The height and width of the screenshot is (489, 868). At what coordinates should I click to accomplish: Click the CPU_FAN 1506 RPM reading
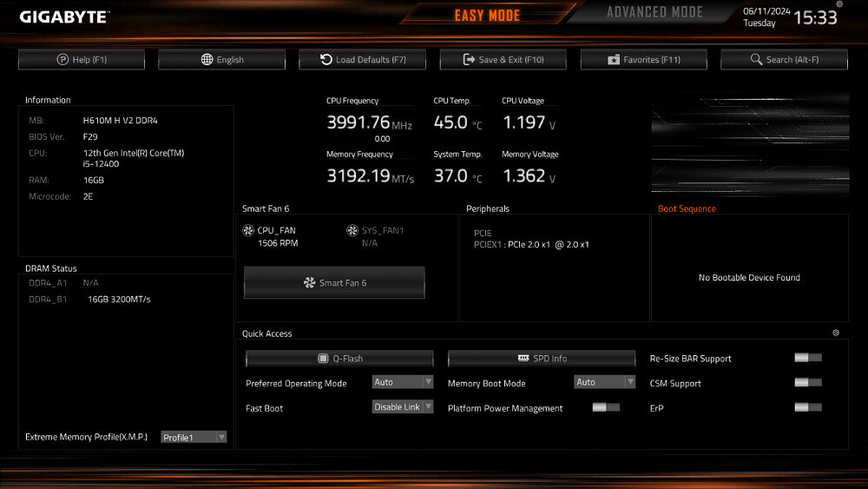coord(278,243)
